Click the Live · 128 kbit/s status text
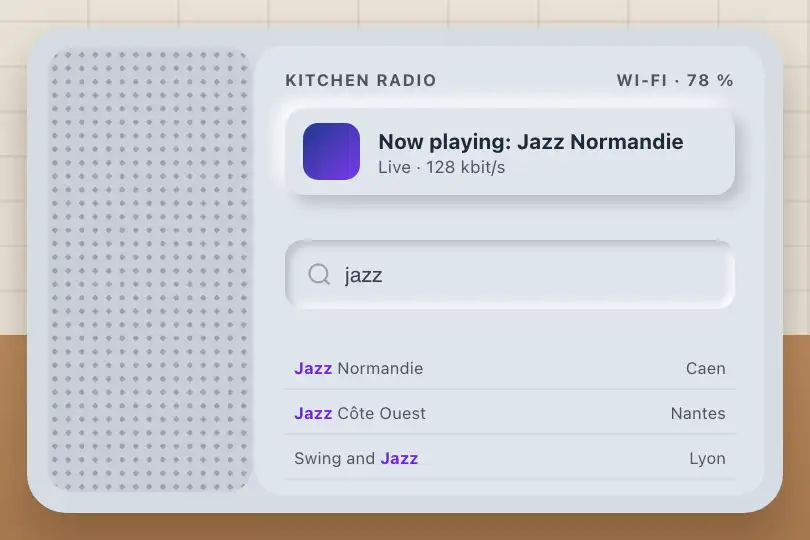The height and width of the screenshot is (540, 810). tap(442, 167)
